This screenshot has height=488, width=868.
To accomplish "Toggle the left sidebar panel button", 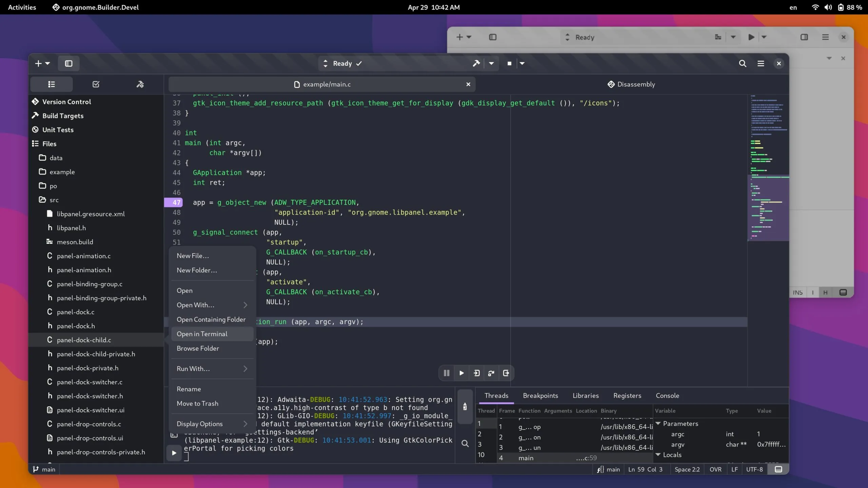I will point(68,63).
